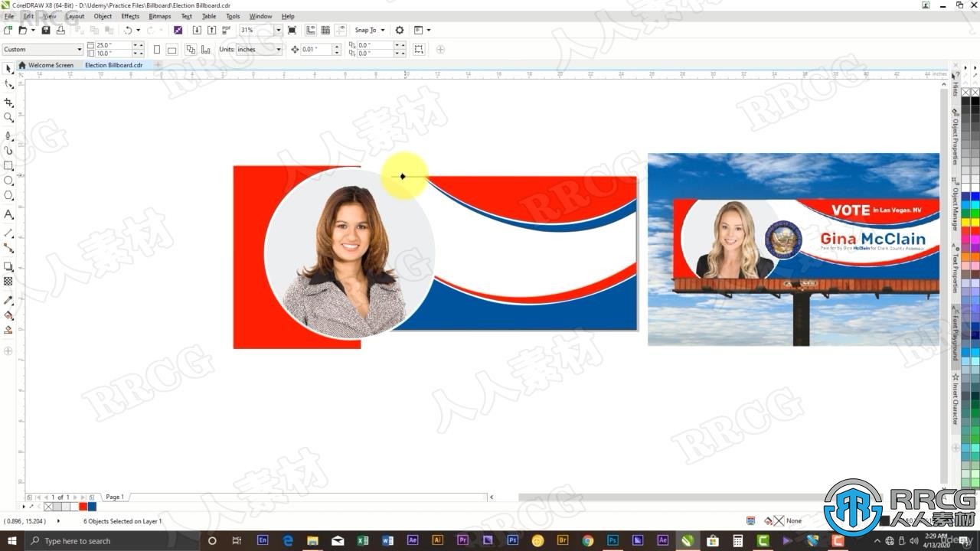The image size is (980, 551).
Task: Select the Text tool
Action: [8, 214]
